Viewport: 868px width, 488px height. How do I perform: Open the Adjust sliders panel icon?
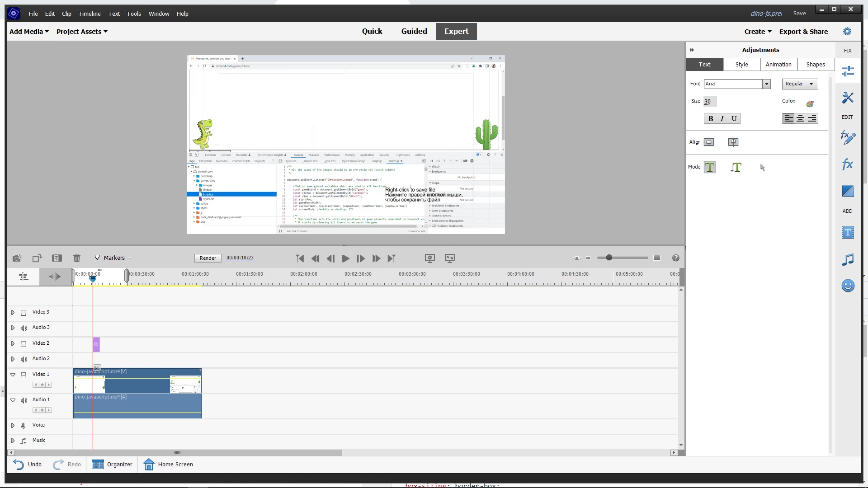tap(848, 71)
